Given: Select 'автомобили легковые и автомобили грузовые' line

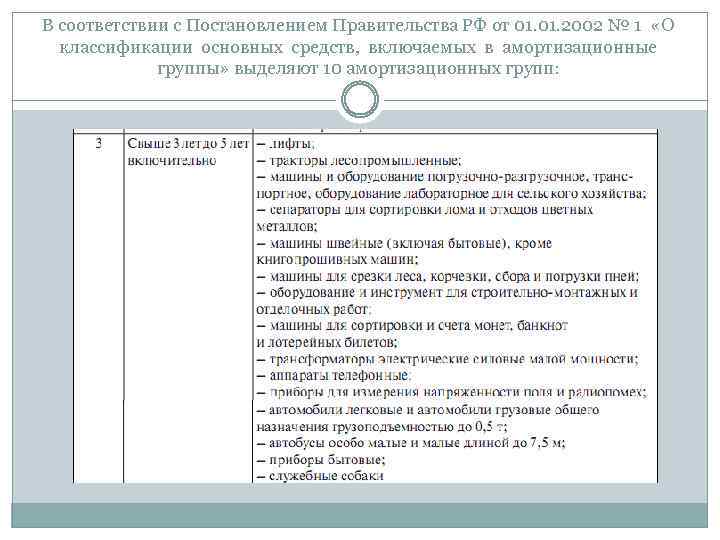Looking at the screenshot, I should click(428, 410).
